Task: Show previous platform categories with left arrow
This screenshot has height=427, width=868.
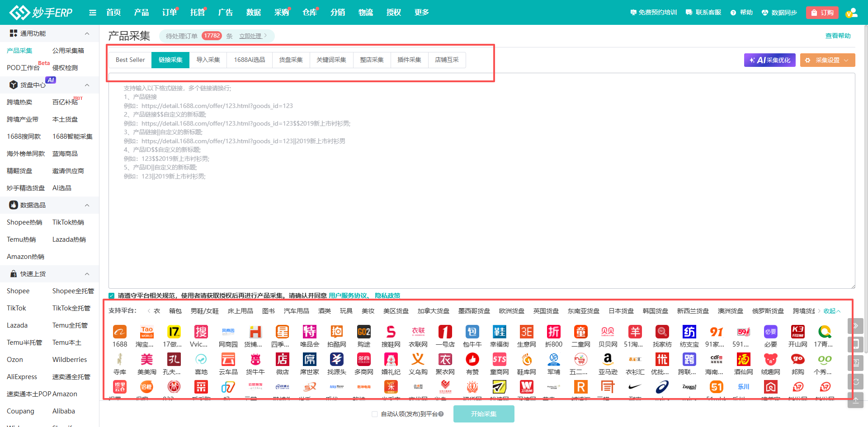Action: [x=149, y=311]
